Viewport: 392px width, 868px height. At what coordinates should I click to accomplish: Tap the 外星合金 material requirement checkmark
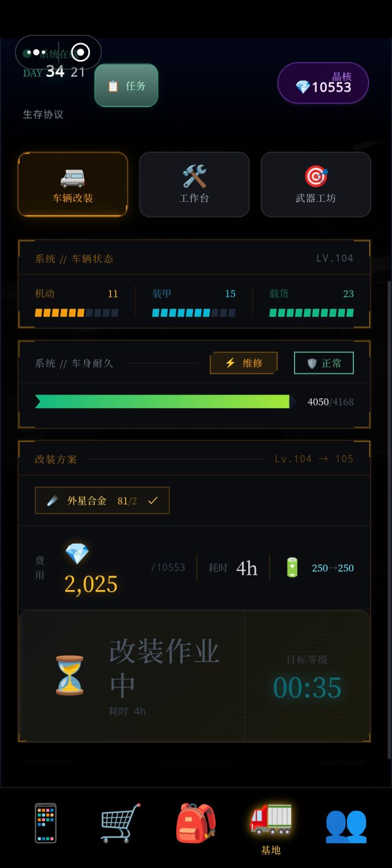coord(153,501)
